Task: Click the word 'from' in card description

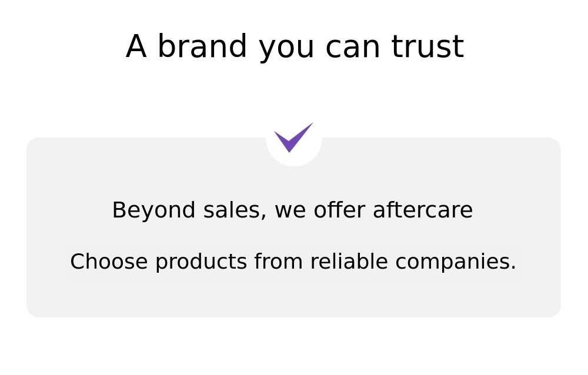Action: pyautogui.click(x=279, y=261)
